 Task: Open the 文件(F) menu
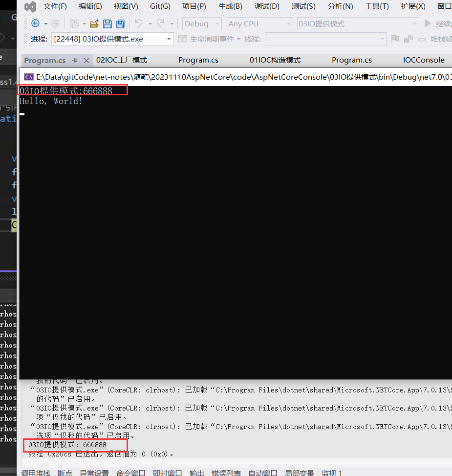(x=55, y=6)
